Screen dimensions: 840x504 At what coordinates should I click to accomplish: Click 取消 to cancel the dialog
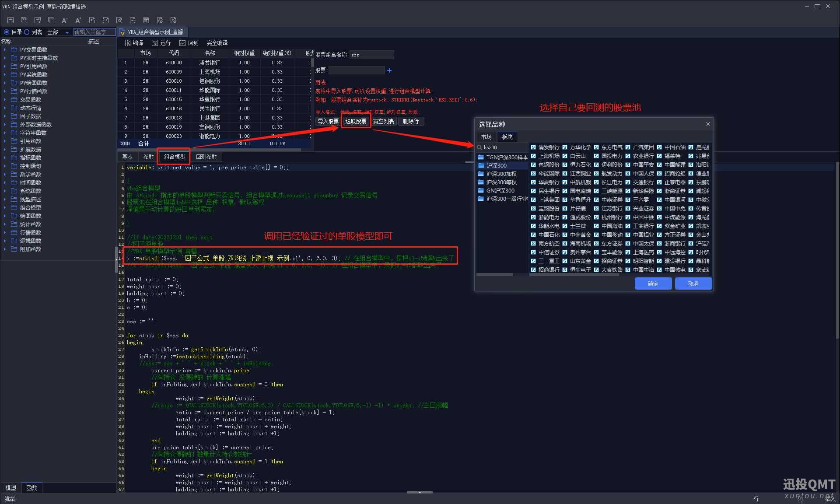click(x=693, y=283)
